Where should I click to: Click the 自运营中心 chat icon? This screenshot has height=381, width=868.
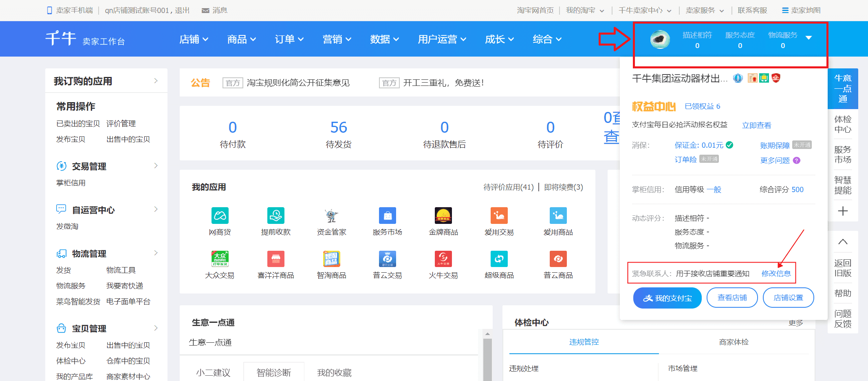tap(61, 209)
